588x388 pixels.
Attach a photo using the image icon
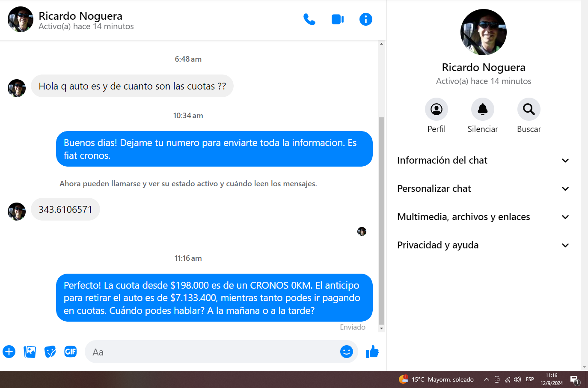point(30,352)
